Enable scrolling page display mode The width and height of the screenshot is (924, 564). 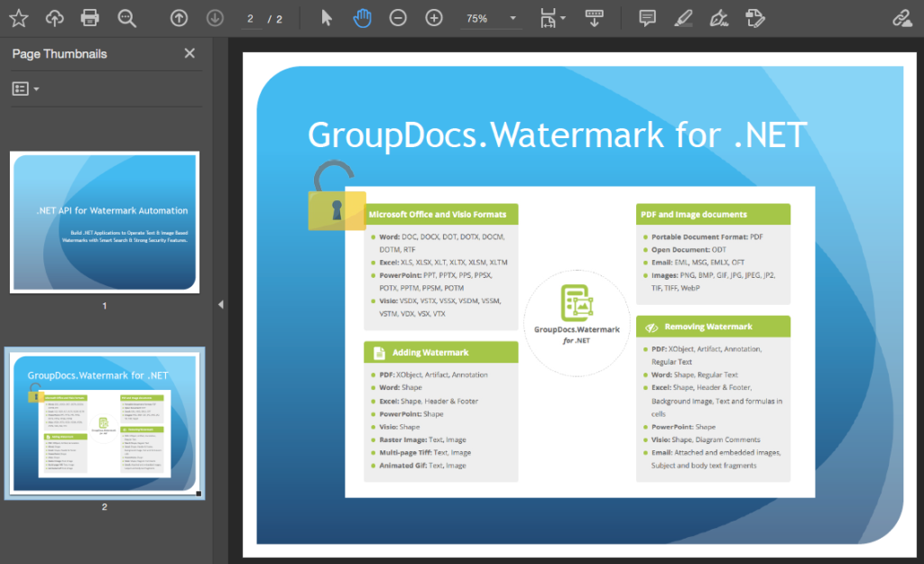coord(594,17)
